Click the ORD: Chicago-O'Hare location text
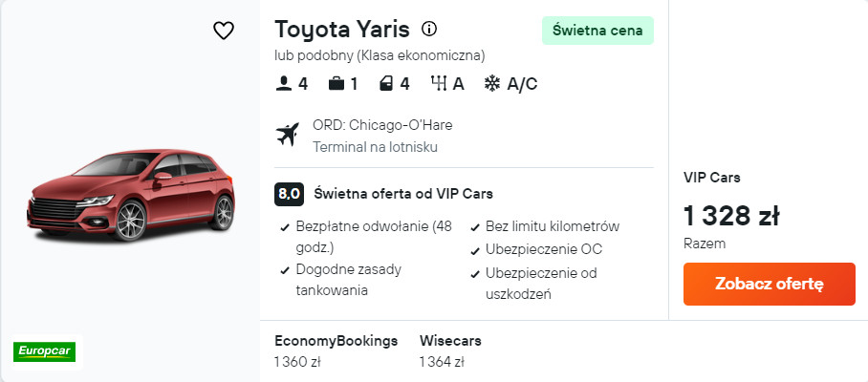This screenshot has width=868, height=382. click(382, 125)
